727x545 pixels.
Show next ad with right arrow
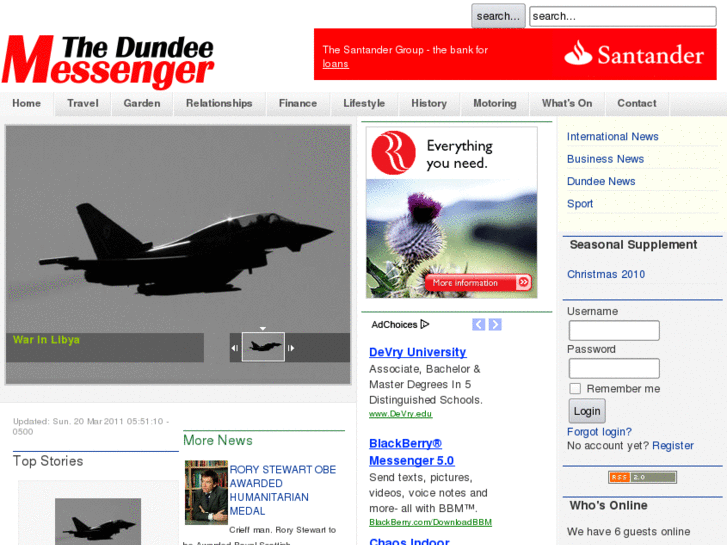(495, 324)
